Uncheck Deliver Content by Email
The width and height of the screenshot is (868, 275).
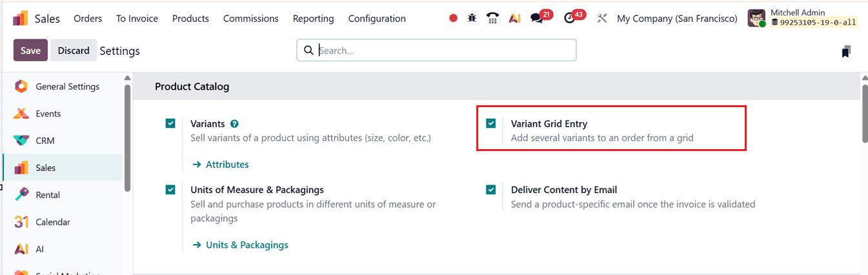click(491, 190)
